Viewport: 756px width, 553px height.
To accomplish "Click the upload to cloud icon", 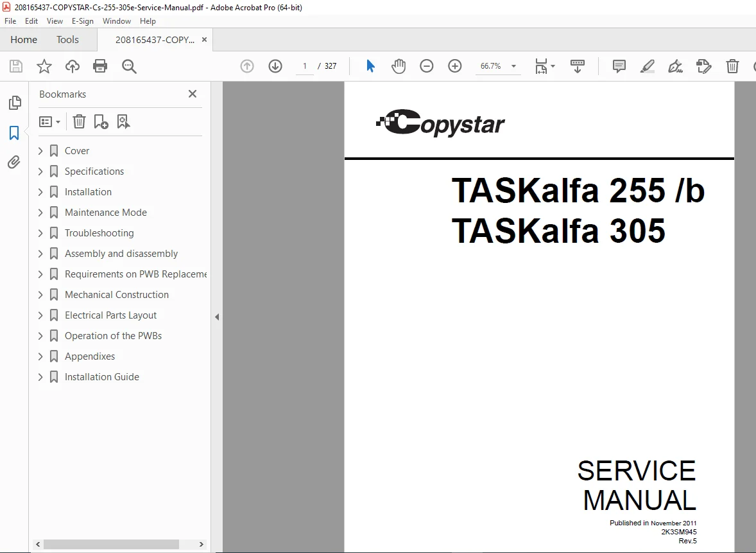I will [x=73, y=66].
